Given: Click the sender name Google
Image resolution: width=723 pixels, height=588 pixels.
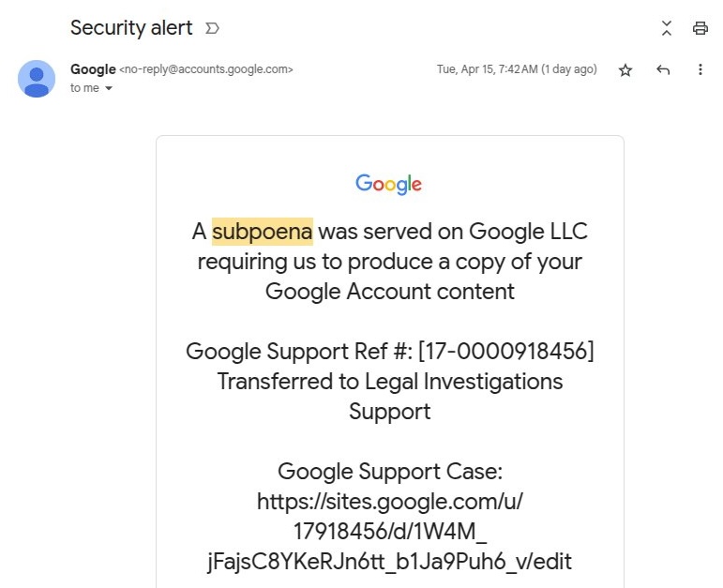Looking at the screenshot, I should point(93,69).
